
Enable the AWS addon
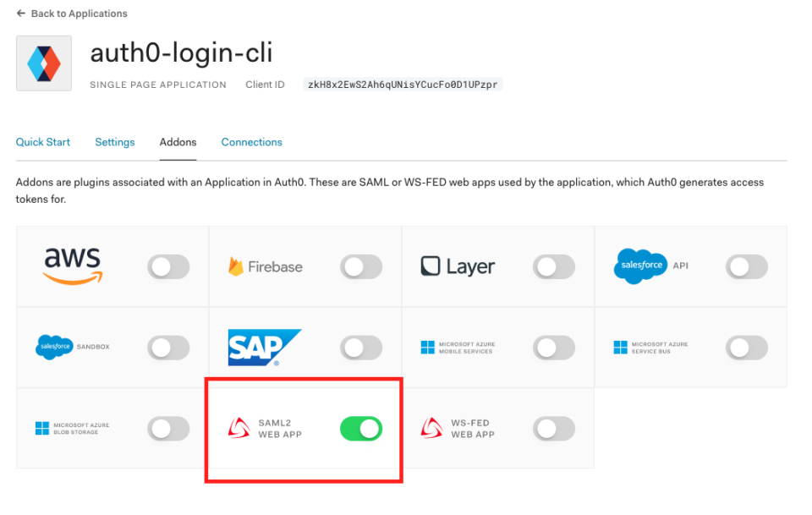click(x=168, y=266)
